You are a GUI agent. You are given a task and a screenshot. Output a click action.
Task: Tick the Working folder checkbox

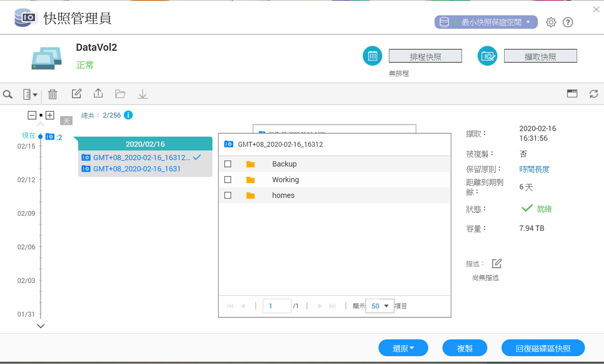228,180
